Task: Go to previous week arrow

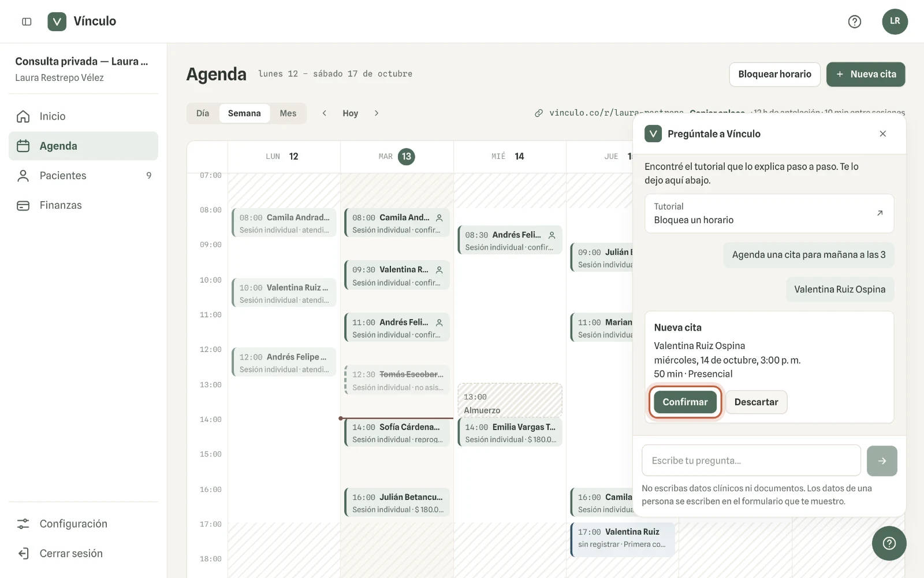Action: [325, 113]
